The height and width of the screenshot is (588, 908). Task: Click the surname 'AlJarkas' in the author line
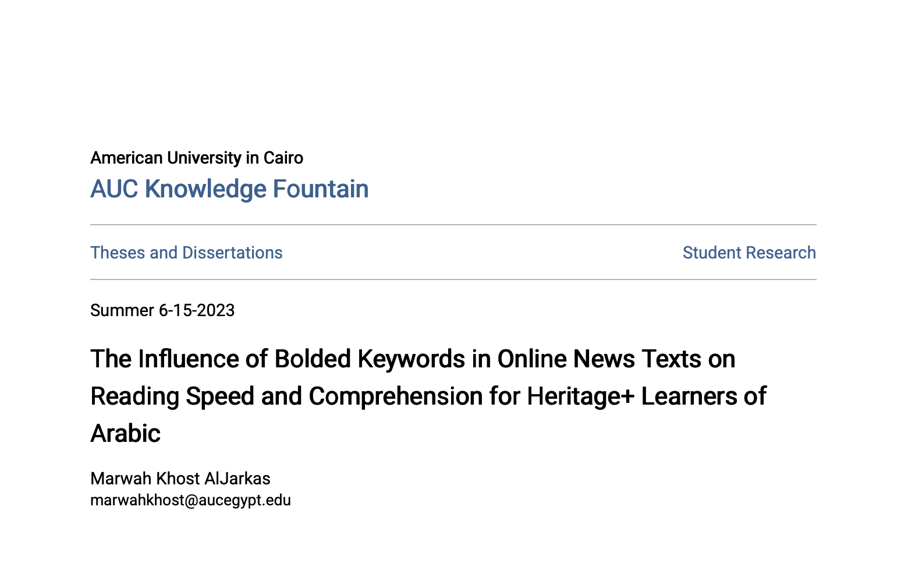click(x=238, y=479)
